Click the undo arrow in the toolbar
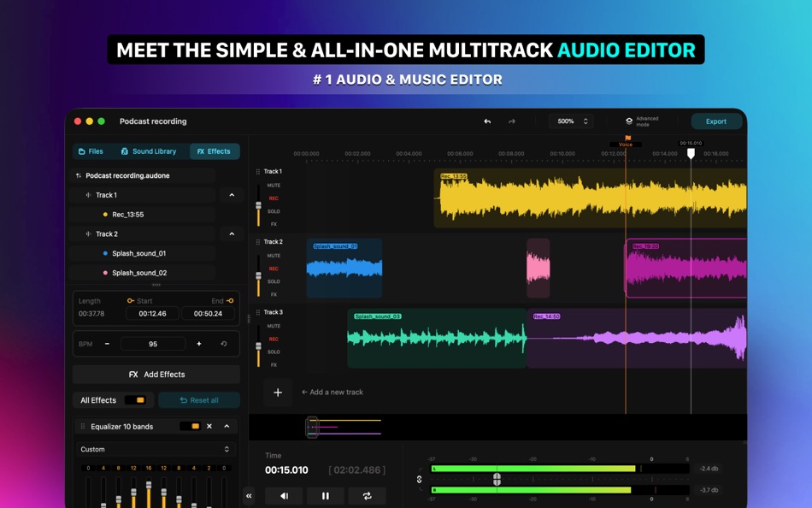Image resolution: width=812 pixels, height=508 pixels. (x=486, y=121)
